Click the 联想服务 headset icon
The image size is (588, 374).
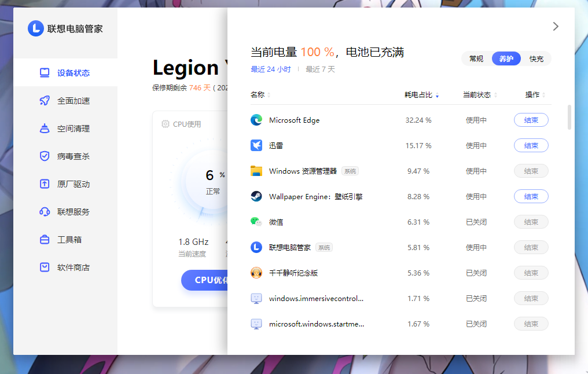click(x=45, y=211)
